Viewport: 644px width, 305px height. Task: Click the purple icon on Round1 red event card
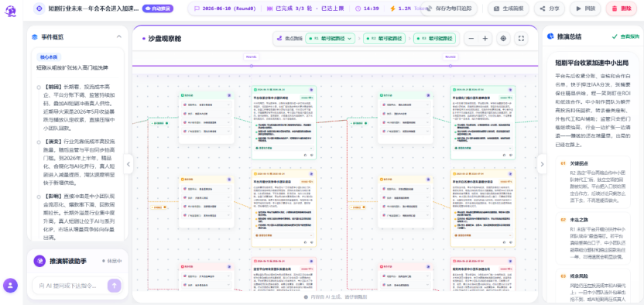coord(311,261)
